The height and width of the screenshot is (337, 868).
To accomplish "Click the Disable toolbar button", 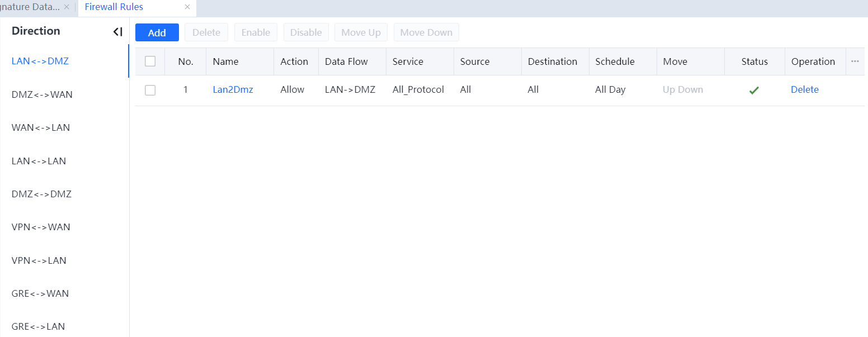I will click(x=306, y=32).
